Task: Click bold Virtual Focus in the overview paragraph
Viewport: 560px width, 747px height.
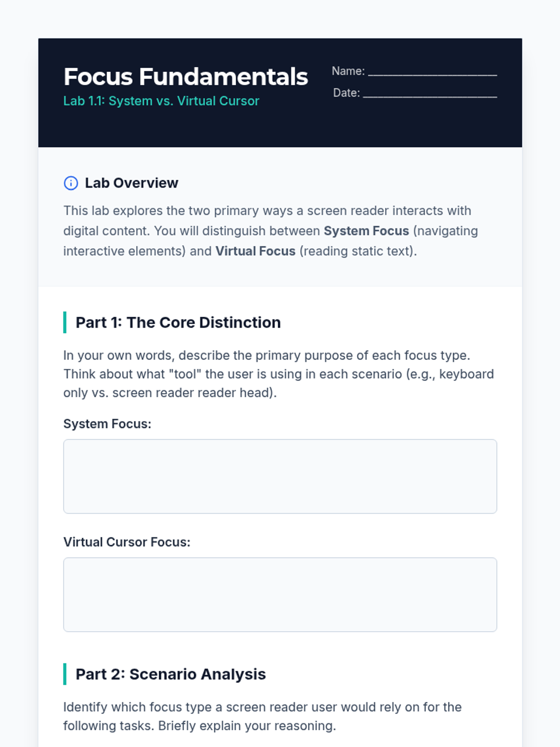Action: tap(255, 251)
